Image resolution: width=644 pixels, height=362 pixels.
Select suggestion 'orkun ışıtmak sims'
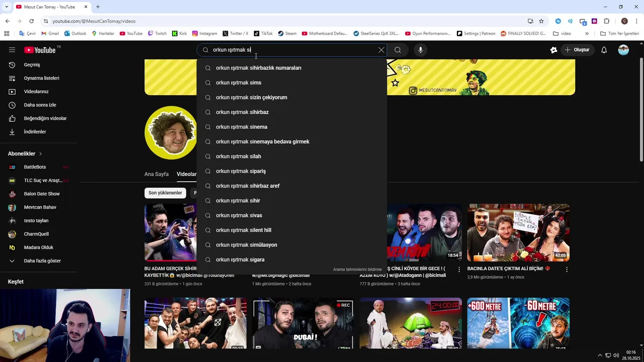[x=292, y=82]
